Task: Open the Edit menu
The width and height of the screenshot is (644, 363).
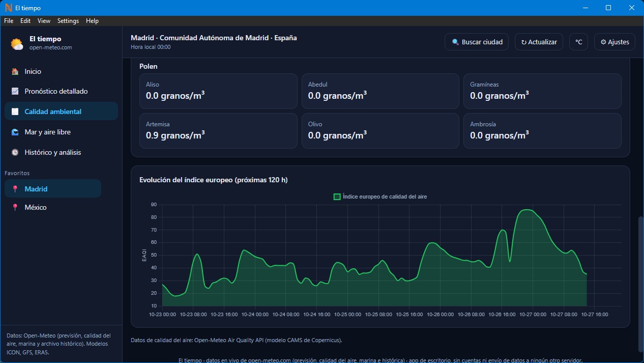Action: pos(25,21)
